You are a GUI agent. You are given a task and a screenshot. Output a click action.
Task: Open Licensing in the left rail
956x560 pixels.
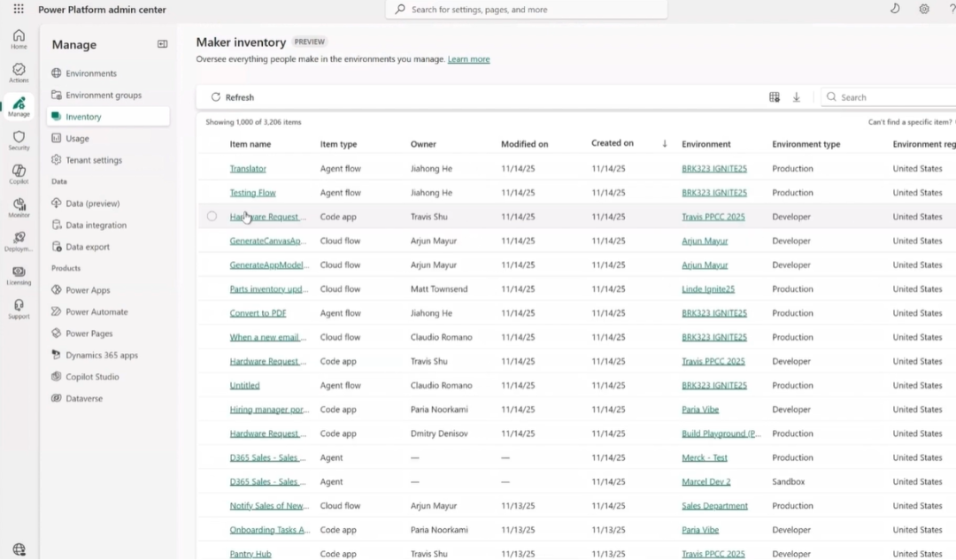coord(19,275)
